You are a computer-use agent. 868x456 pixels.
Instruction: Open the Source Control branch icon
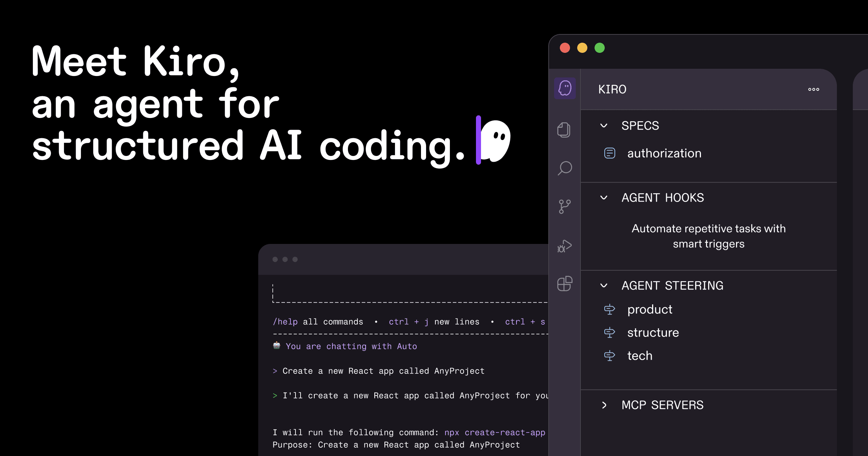click(x=565, y=207)
